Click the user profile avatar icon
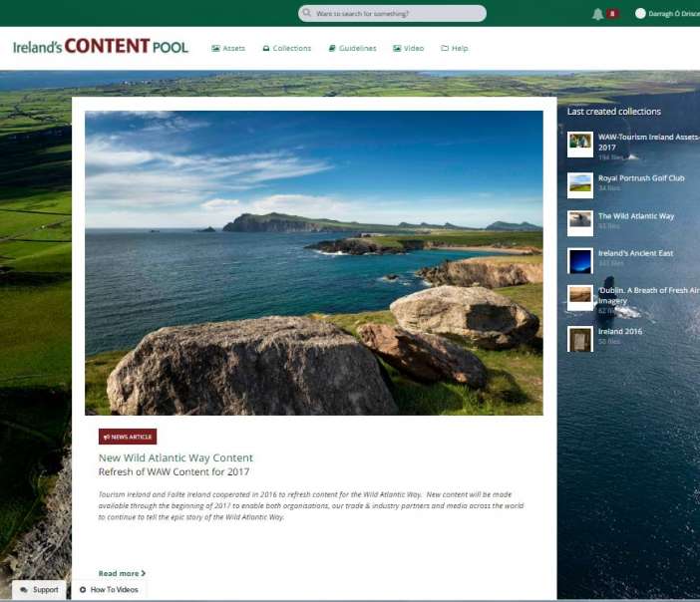The height and width of the screenshot is (602, 700). (x=640, y=14)
